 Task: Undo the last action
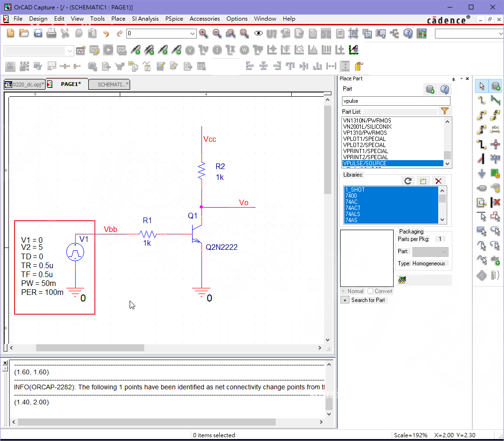coord(106,33)
